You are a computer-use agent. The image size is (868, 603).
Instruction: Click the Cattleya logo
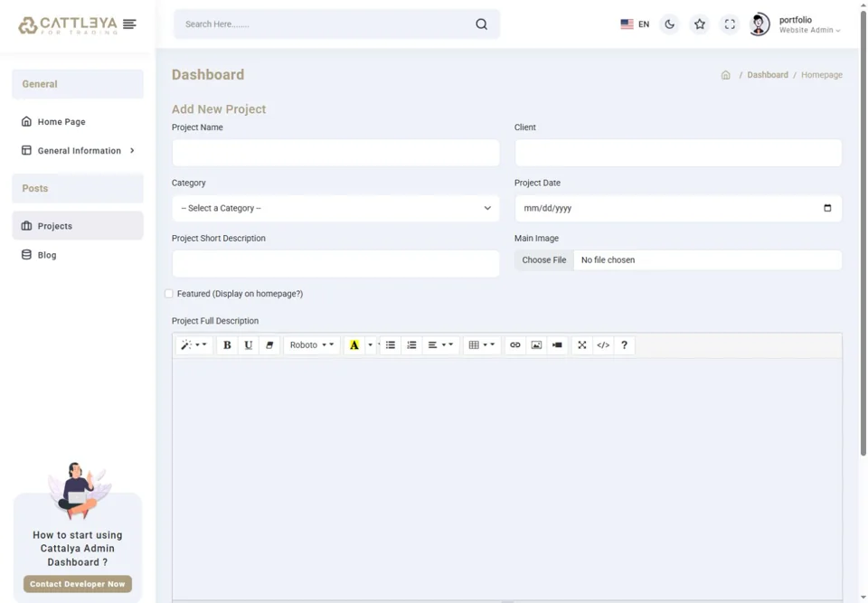[68, 25]
